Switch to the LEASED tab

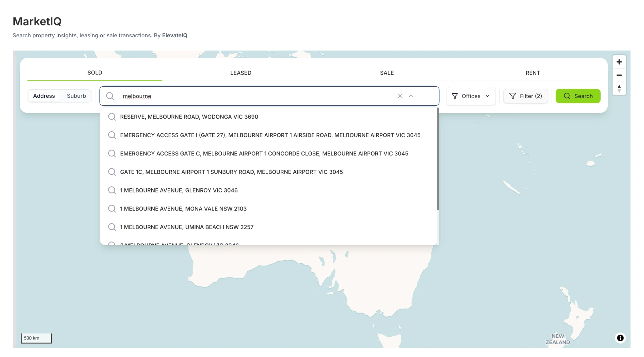241,73
